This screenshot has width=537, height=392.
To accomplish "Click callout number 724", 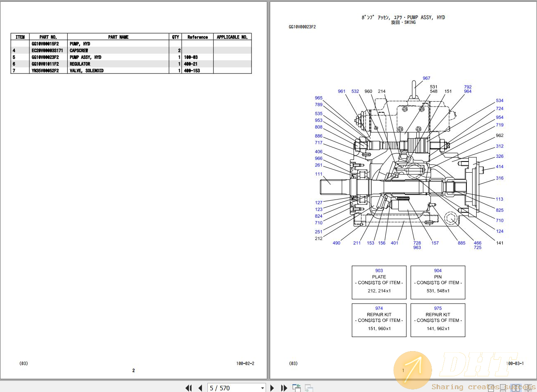I will coord(500,109).
